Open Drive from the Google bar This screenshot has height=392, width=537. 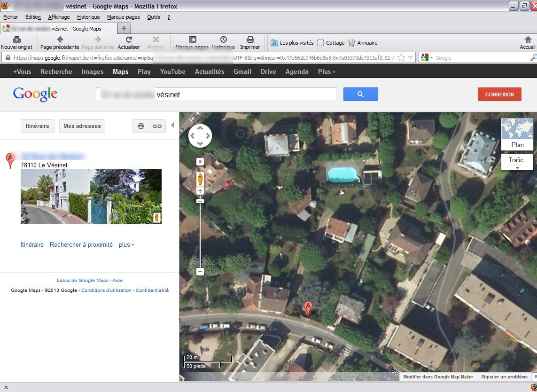point(268,71)
